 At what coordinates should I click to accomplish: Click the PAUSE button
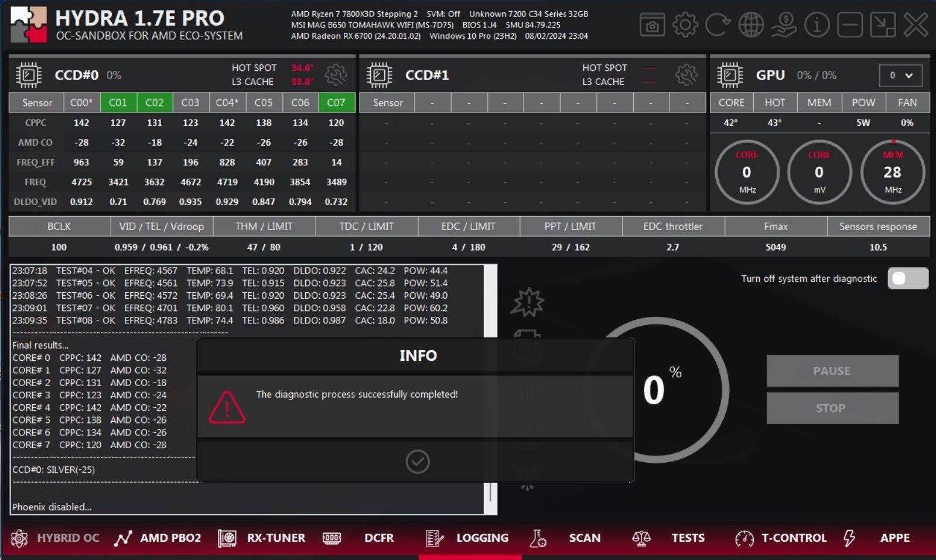click(832, 371)
